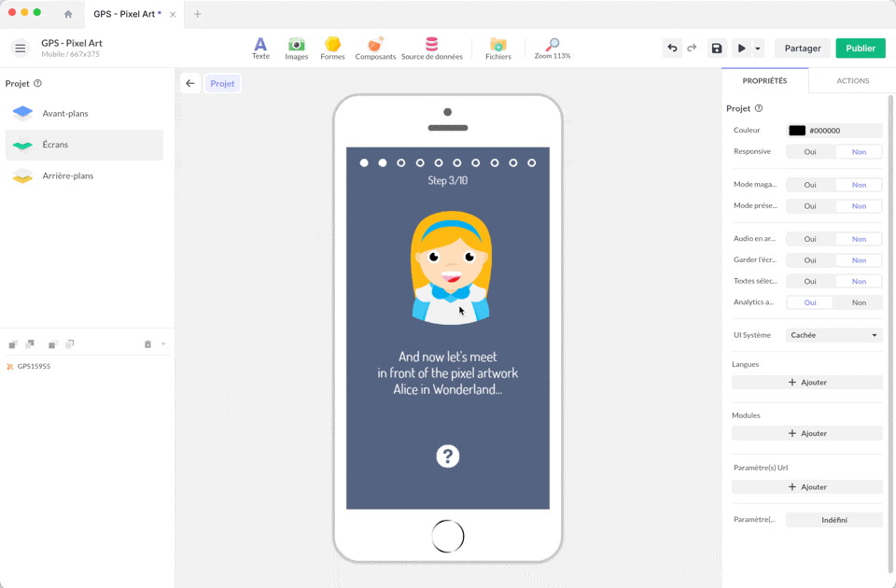Image resolution: width=896 pixels, height=588 pixels.
Task: Open Source de données
Action: point(431,49)
